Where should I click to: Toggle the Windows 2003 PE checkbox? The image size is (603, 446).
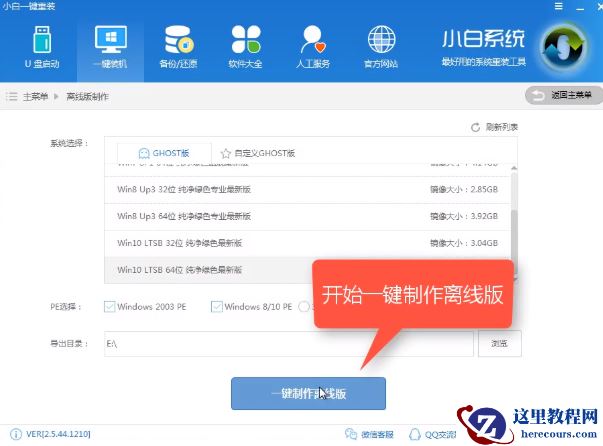(110, 306)
